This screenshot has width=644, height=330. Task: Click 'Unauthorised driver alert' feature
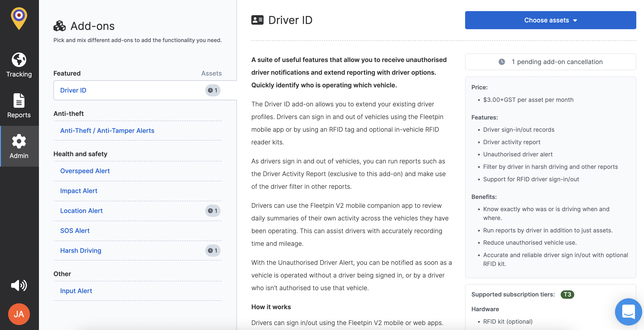click(518, 154)
